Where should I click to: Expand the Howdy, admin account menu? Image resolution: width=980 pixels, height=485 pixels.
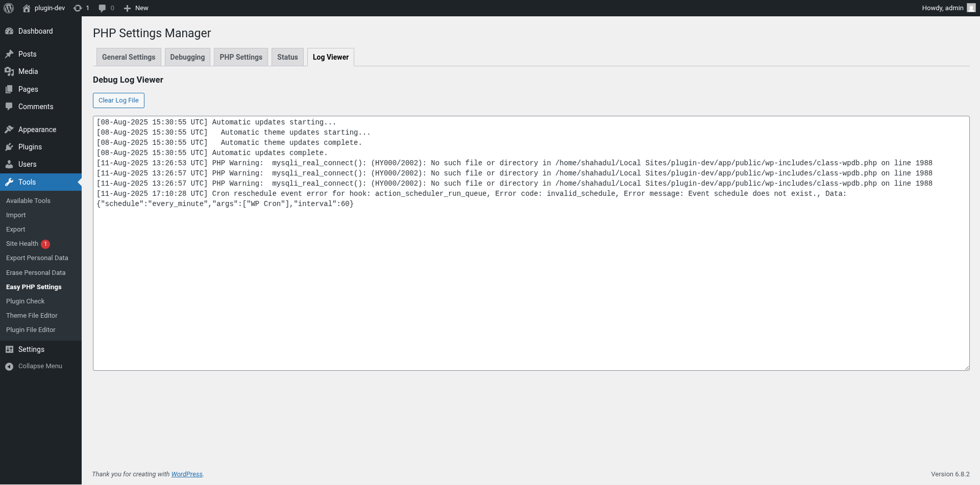pos(942,8)
